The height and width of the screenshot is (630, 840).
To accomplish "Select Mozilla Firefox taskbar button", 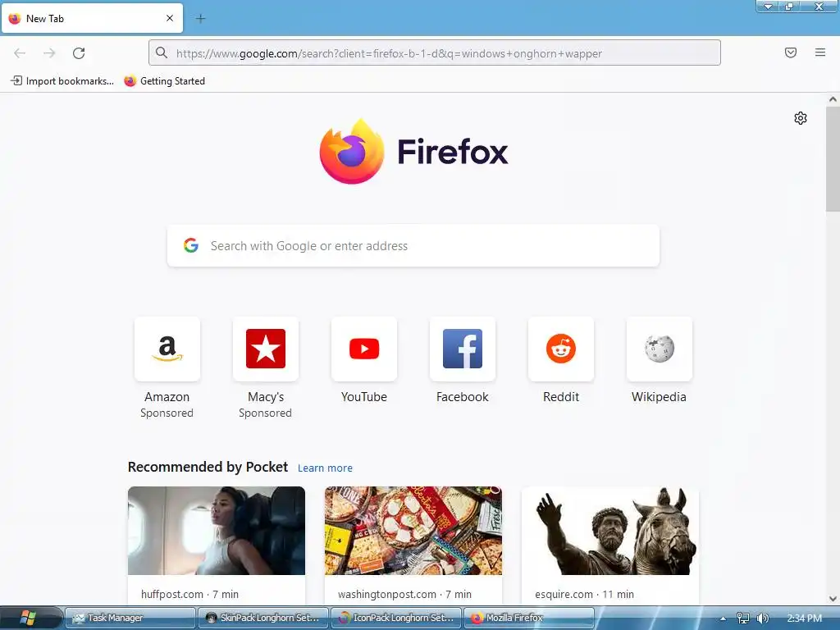I will point(528,618).
